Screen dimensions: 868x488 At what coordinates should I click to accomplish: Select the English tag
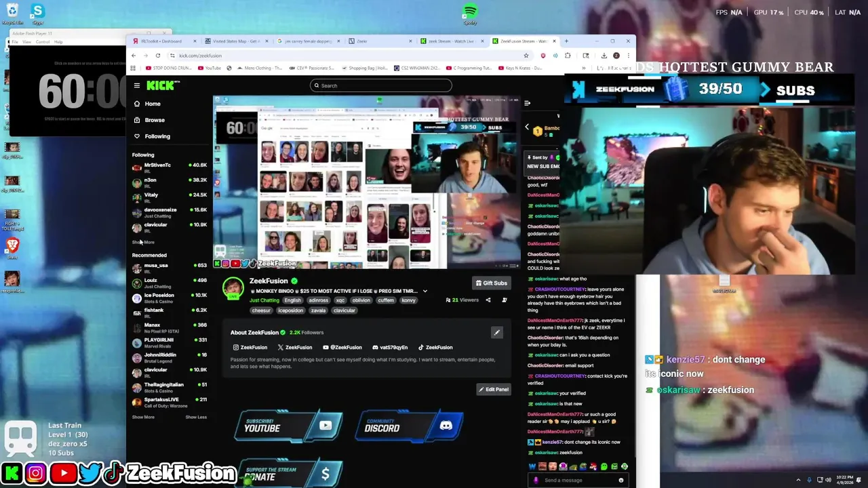(292, 300)
